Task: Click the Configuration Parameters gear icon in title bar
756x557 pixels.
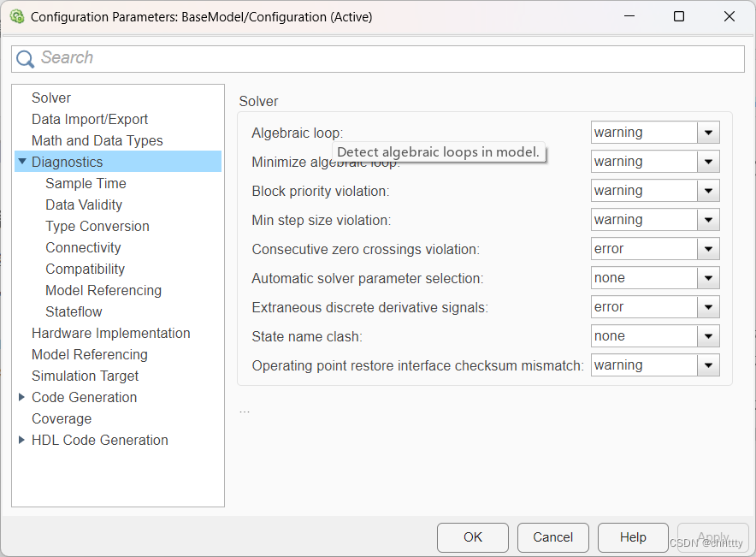Action: 17,17
